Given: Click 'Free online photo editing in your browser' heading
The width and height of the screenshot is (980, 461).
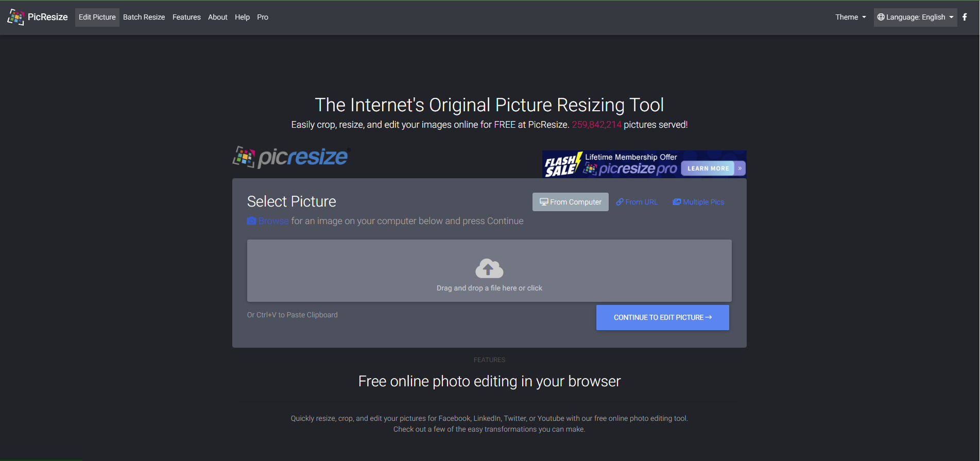Looking at the screenshot, I should (x=489, y=381).
